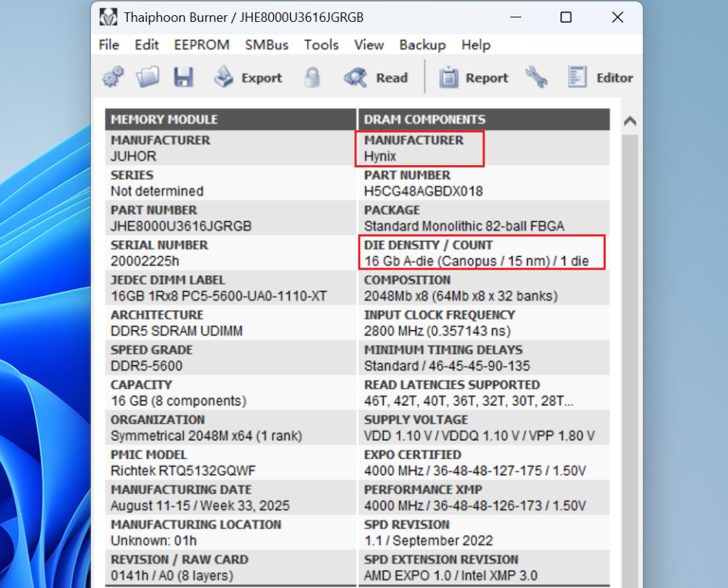
Task: Click the SPD revision 1.1 / September 2022
Action: tap(428, 541)
